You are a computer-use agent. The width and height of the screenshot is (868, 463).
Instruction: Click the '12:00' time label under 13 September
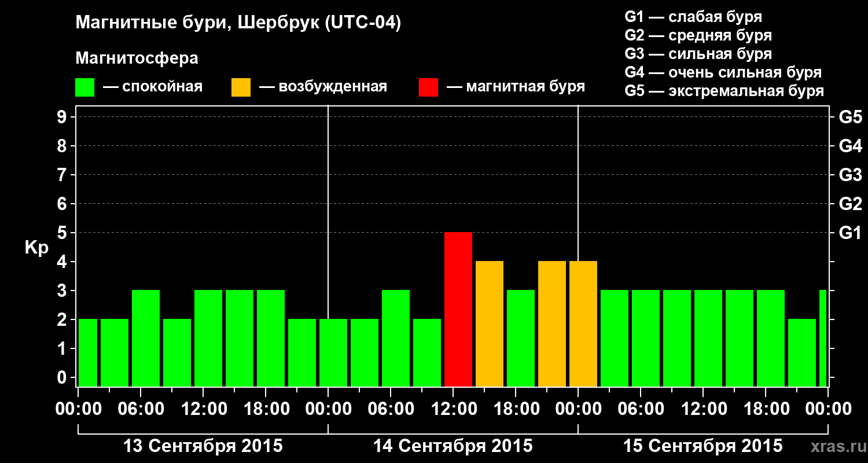204,409
